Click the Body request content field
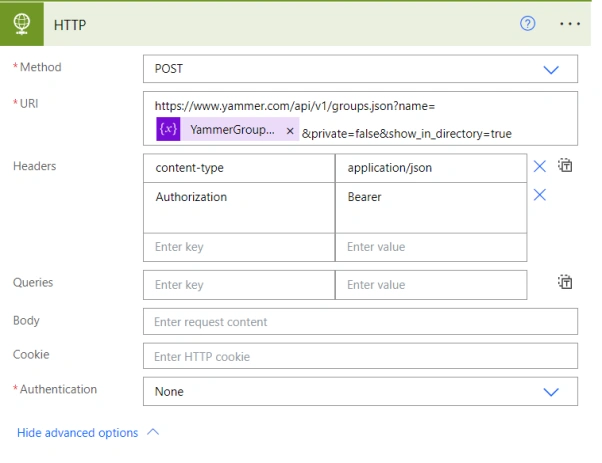The height and width of the screenshot is (463, 602). pyautogui.click(x=360, y=322)
